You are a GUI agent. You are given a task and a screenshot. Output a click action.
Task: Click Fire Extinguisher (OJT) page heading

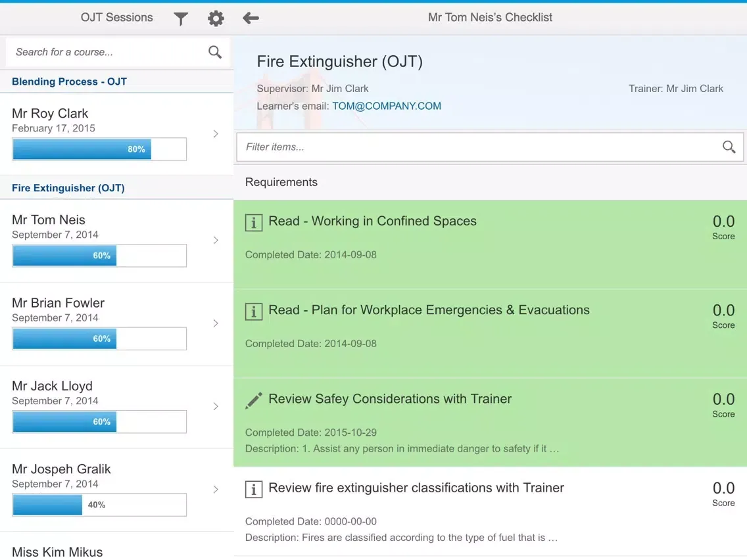pos(340,61)
